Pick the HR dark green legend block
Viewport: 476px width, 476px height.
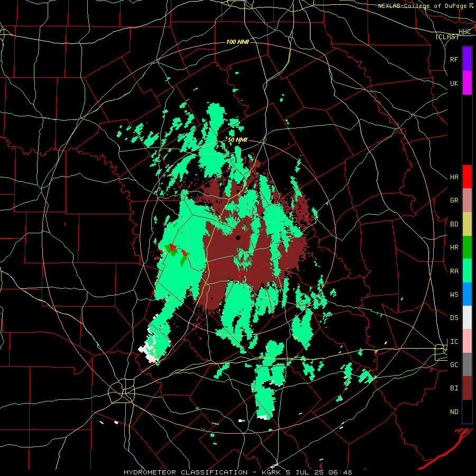pos(467,247)
